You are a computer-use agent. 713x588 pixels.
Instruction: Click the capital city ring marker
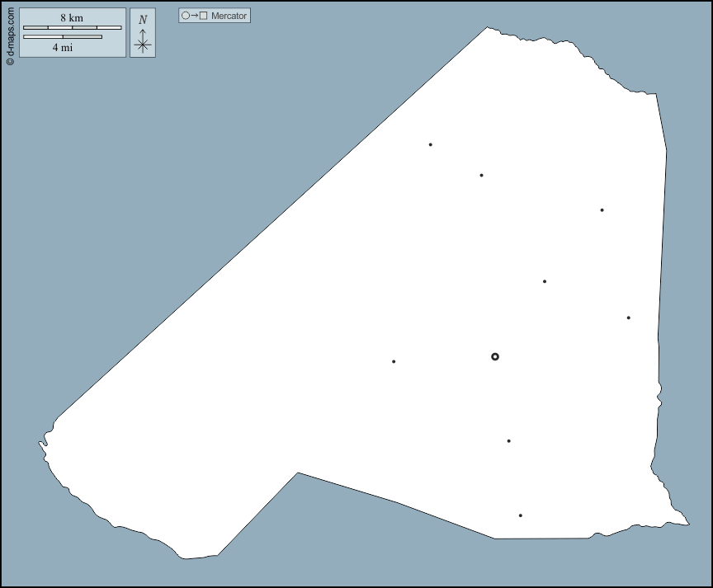tap(495, 357)
